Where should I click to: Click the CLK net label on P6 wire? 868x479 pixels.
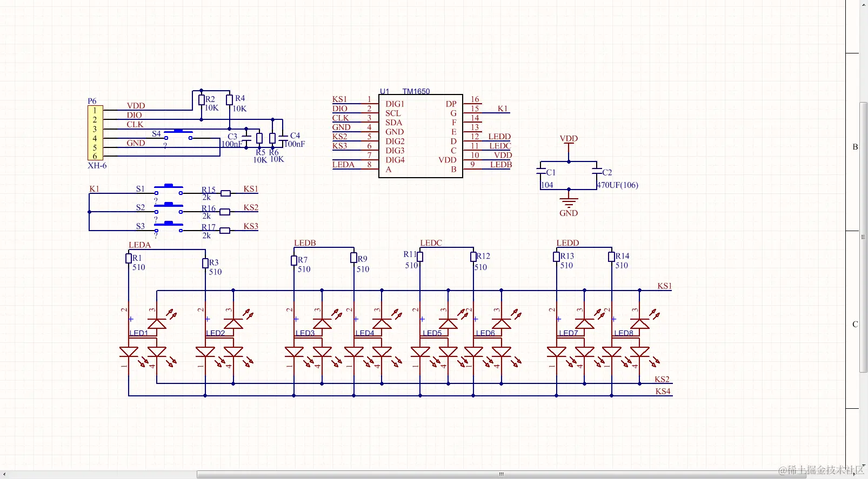click(135, 125)
